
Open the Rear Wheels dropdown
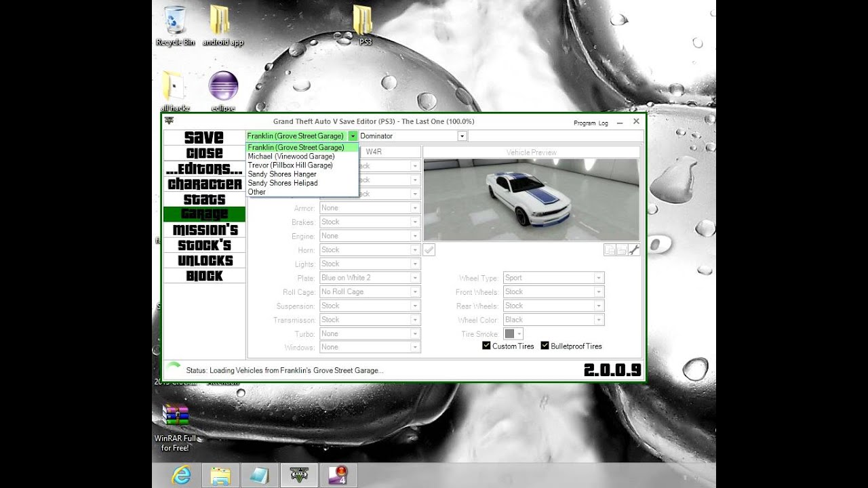[553, 306]
